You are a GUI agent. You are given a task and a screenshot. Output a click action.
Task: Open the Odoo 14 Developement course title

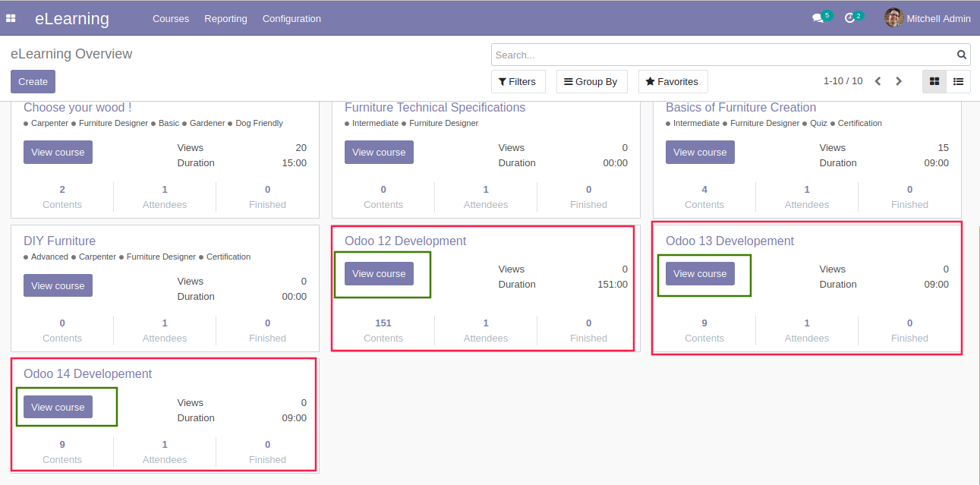(87, 373)
